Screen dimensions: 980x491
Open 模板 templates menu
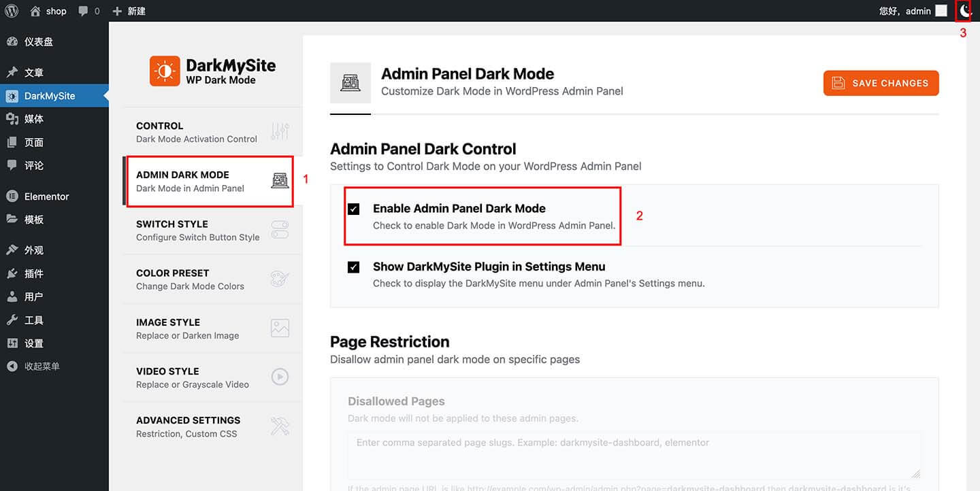(x=54, y=220)
